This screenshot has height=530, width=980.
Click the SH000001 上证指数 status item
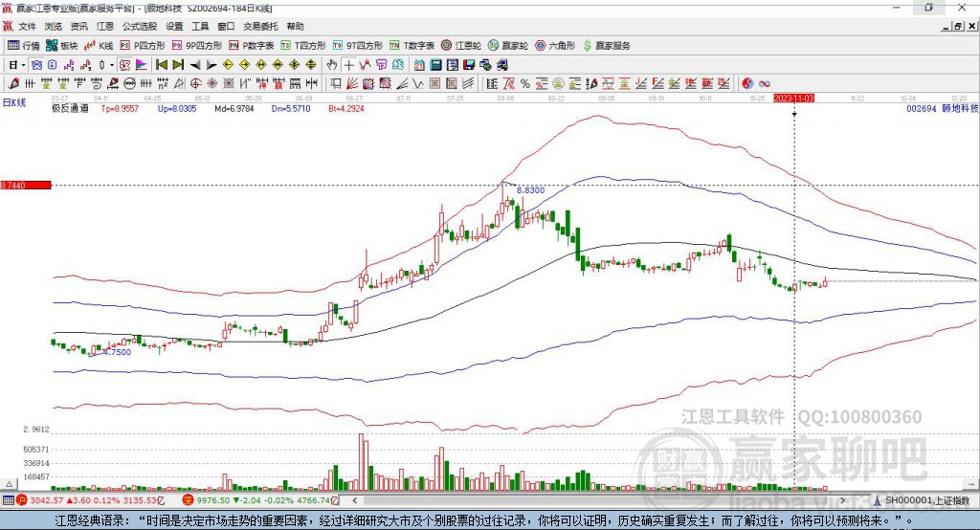(922, 500)
